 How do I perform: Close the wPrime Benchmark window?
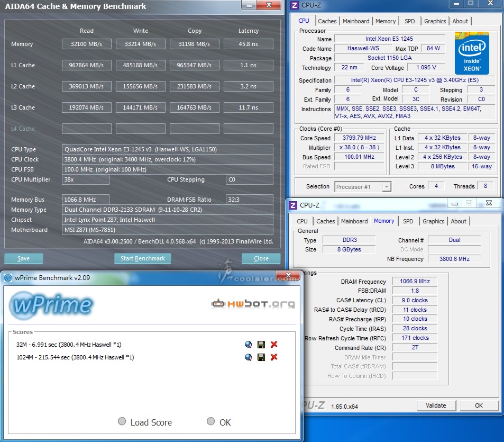coord(289,275)
